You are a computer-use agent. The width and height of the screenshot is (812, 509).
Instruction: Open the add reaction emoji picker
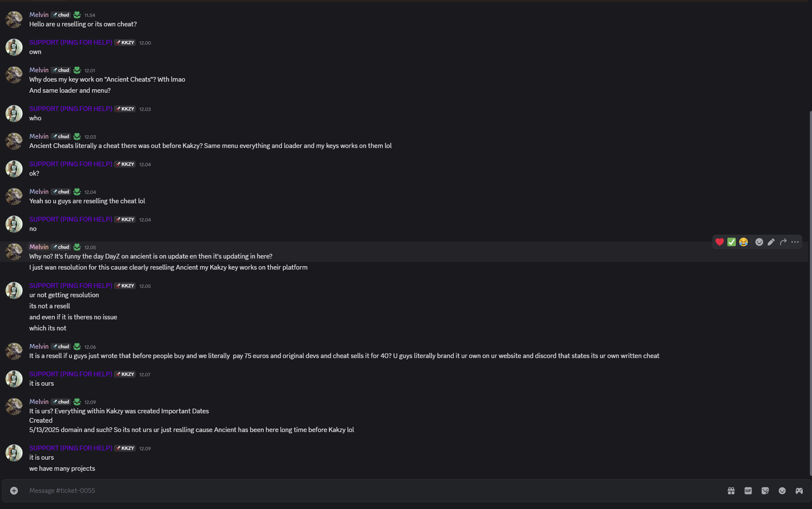click(759, 242)
